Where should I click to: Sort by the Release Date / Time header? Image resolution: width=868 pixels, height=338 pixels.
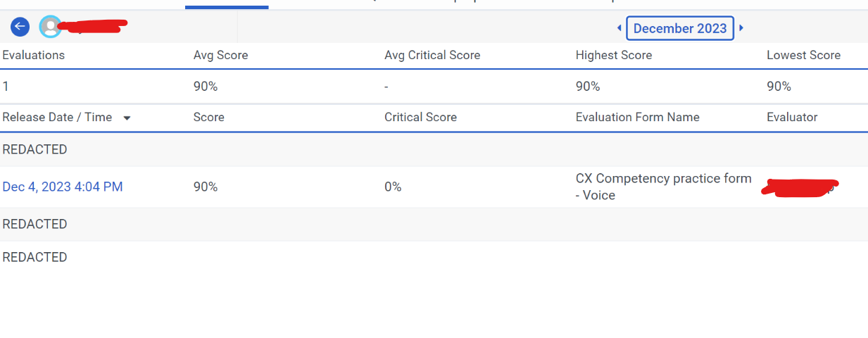[57, 117]
